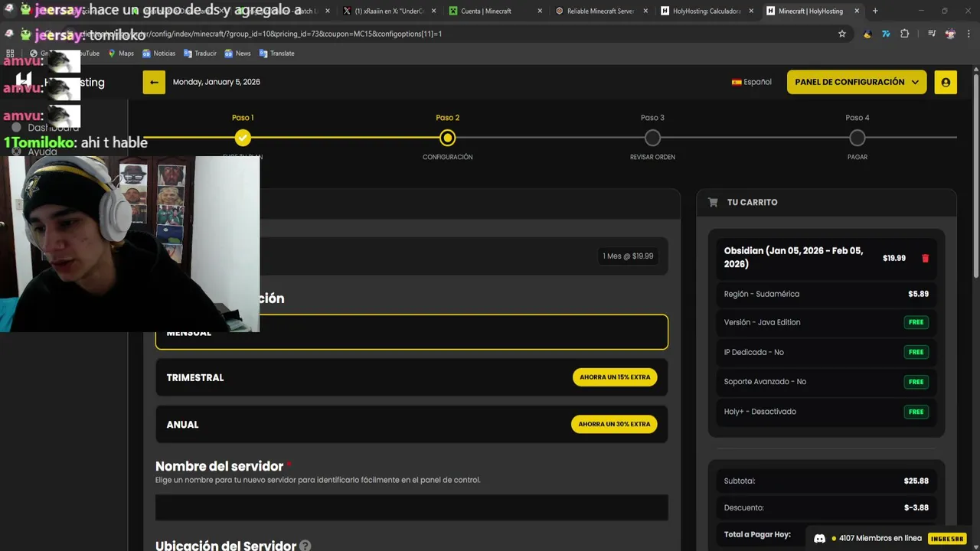Bookmark this page with the star icon

(842, 34)
